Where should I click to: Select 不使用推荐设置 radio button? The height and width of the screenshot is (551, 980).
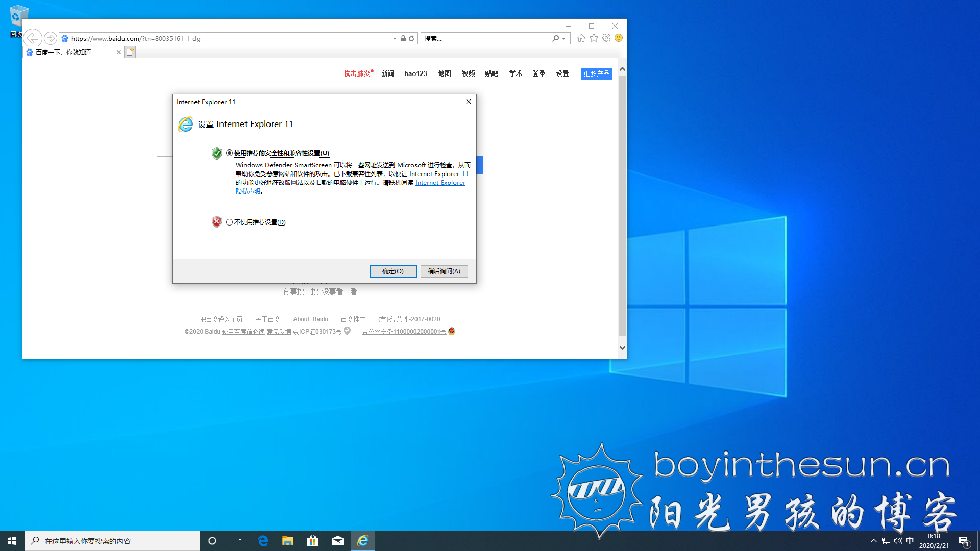coord(230,222)
